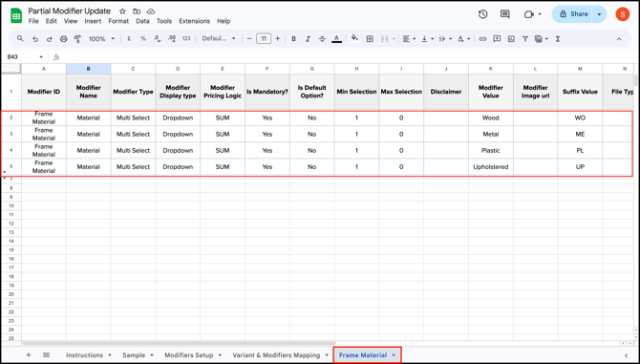Open the Data menu
Screen dimensions: 640x364
click(x=142, y=21)
